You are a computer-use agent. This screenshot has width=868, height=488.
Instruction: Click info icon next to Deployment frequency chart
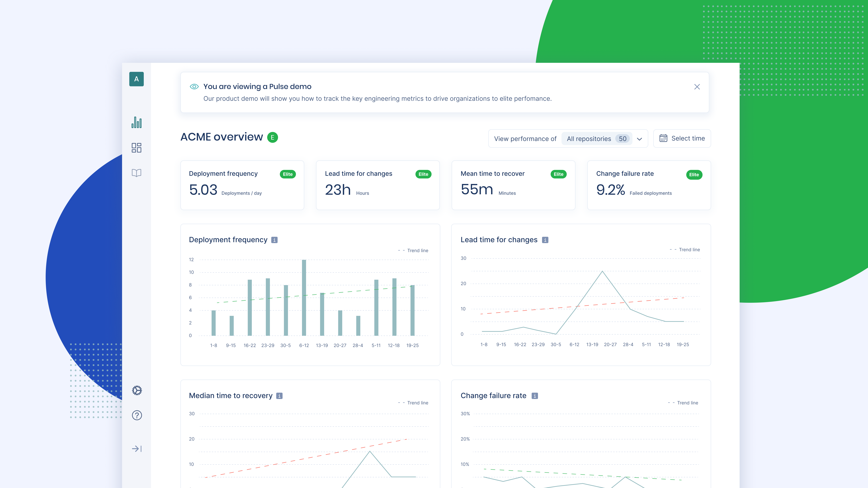click(274, 240)
